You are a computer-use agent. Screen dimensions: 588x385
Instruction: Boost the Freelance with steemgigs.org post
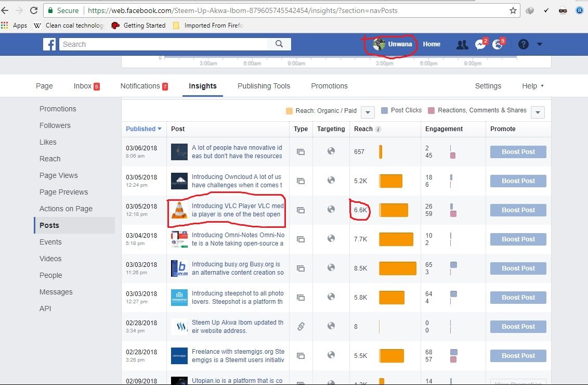[x=518, y=356]
